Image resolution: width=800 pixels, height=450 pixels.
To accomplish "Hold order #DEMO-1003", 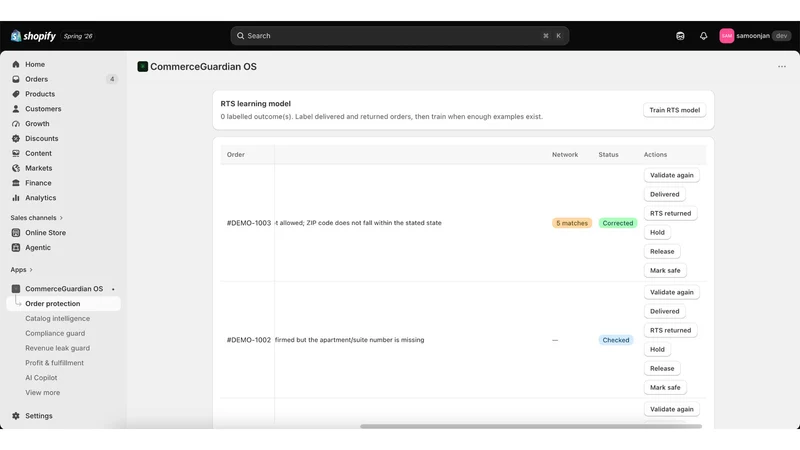I will (x=657, y=232).
